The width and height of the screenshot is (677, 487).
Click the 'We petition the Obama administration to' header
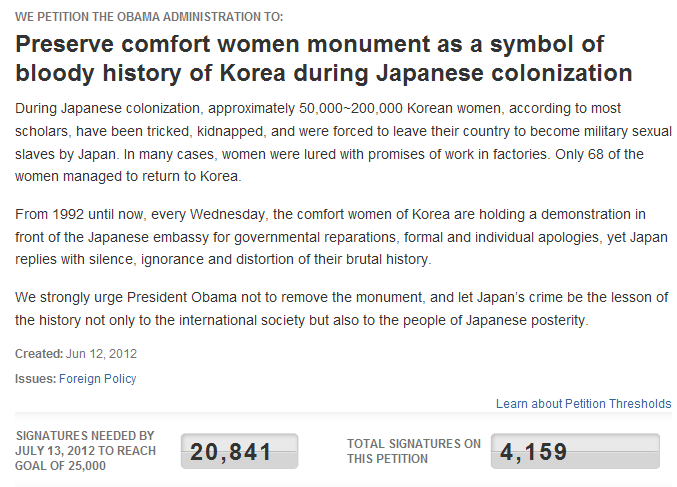click(148, 17)
